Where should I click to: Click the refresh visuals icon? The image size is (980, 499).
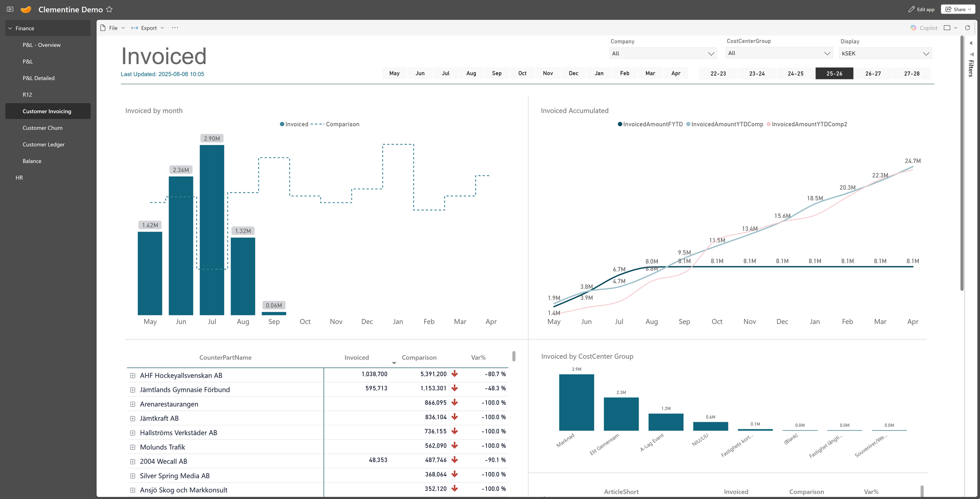click(x=967, y=28)
